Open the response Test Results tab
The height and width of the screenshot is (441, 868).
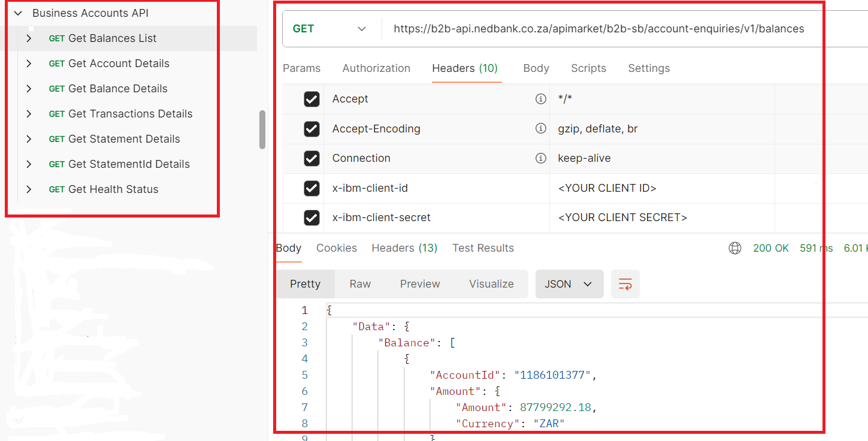point(483,248)
